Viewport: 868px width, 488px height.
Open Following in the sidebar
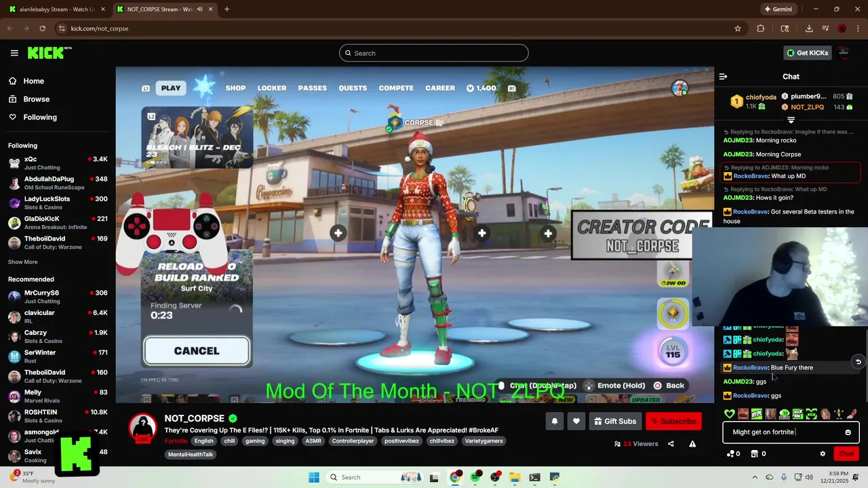click(x=40, y=117)
